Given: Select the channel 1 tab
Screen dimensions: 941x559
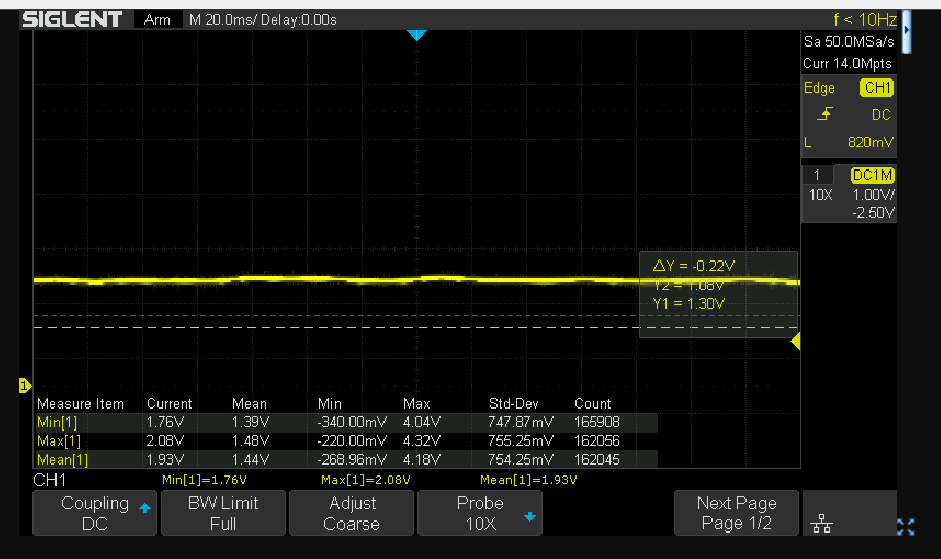Looking at the screenshot, I should click(820, 175).
